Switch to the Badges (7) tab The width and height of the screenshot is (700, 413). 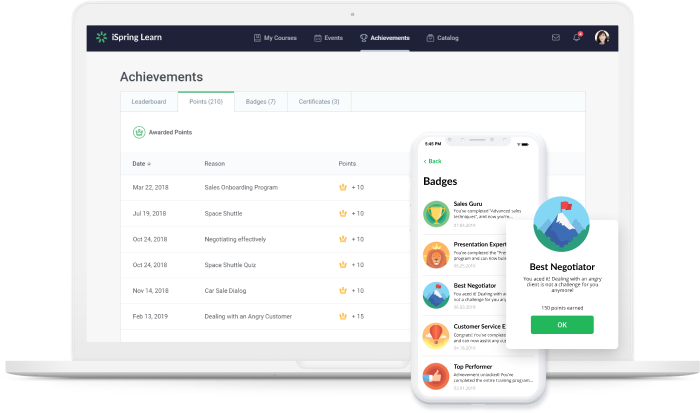click(261, 102)
